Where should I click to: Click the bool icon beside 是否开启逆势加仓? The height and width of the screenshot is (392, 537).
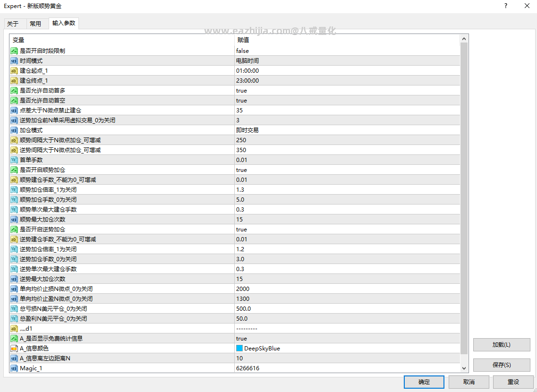pyautogui.click(x=14, y=230)
